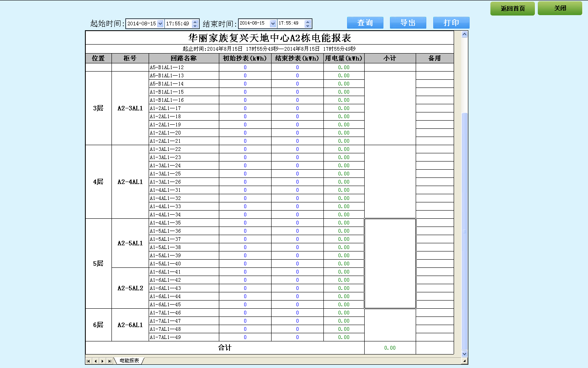Screen dimensions: 588x368
Task: Click the 合计 total row label
Action: pyautogui.click(x=225, y=348)
